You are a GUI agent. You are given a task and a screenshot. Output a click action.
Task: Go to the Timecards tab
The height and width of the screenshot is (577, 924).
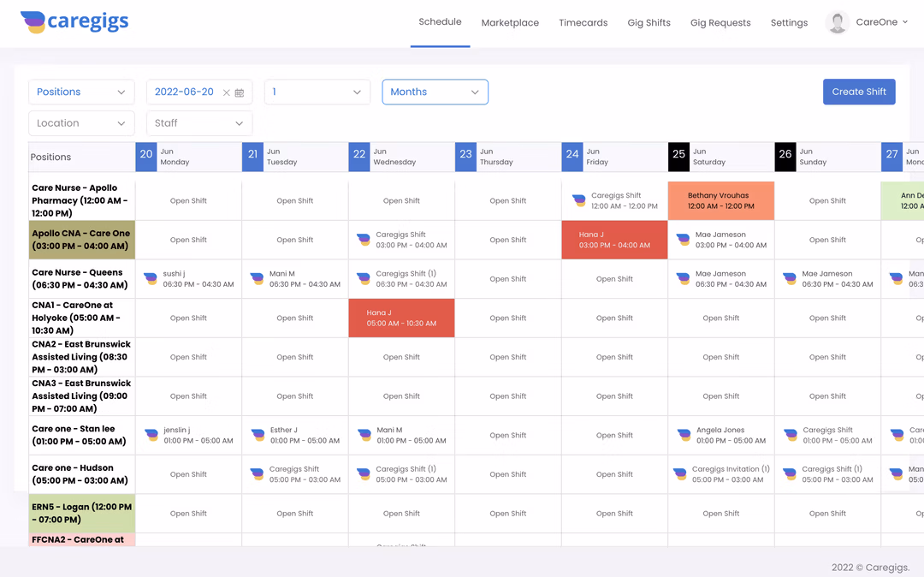click(583, 22)
